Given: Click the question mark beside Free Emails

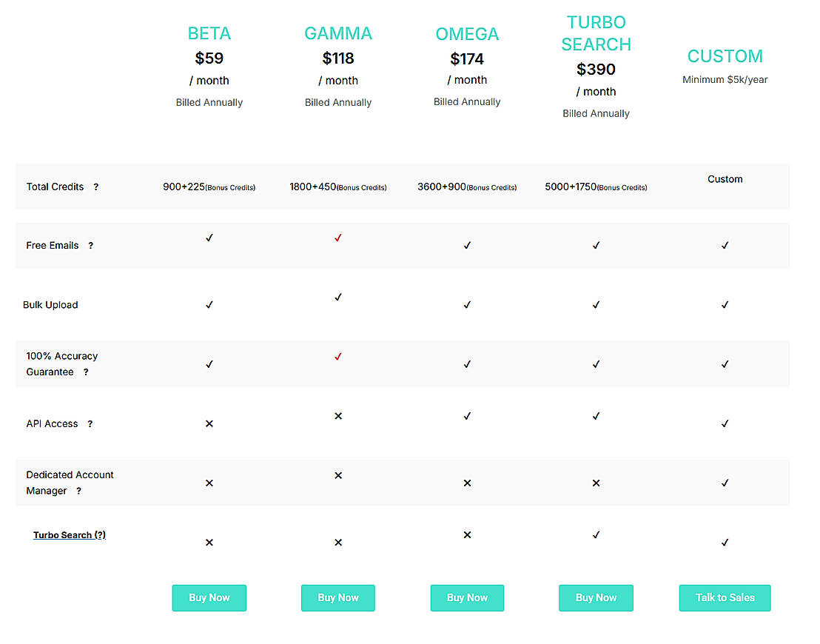Looking at the screenshot, I should pyautogui.click(x=91, y=246).
